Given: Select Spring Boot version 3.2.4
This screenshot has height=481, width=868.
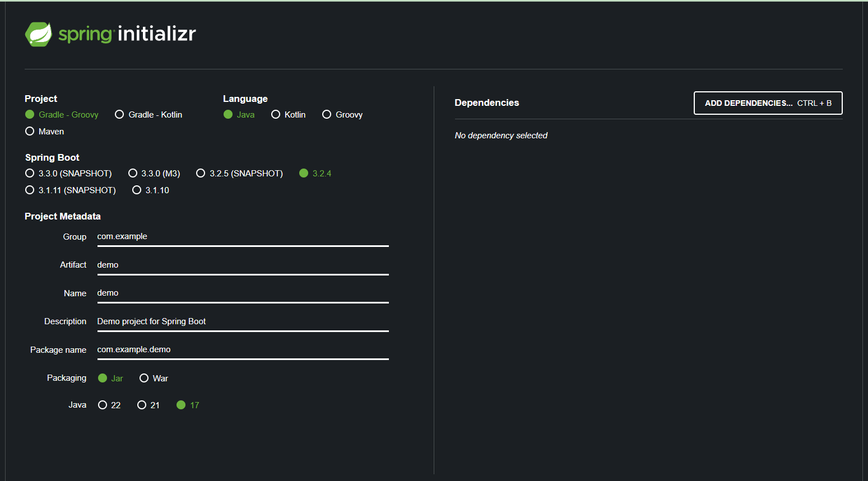Looking at the screenshot, I should 315,173.
